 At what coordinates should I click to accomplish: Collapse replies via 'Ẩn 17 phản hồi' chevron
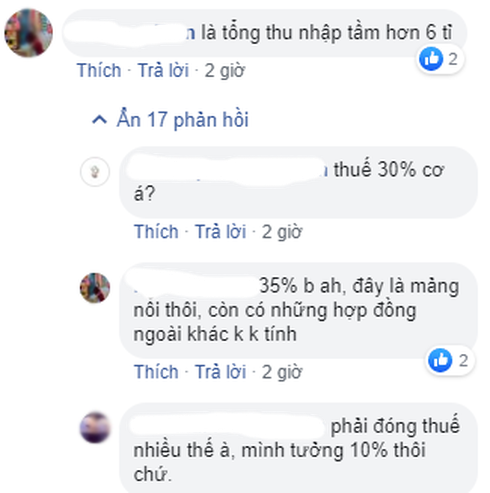pyautogui.click(x=99, y=120)
